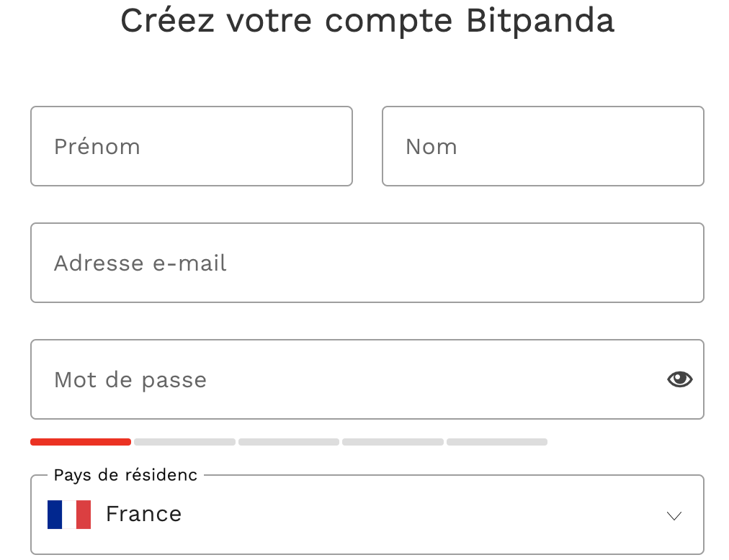
Task: Click the second password strength bar segment
Action: pos(184,441)
